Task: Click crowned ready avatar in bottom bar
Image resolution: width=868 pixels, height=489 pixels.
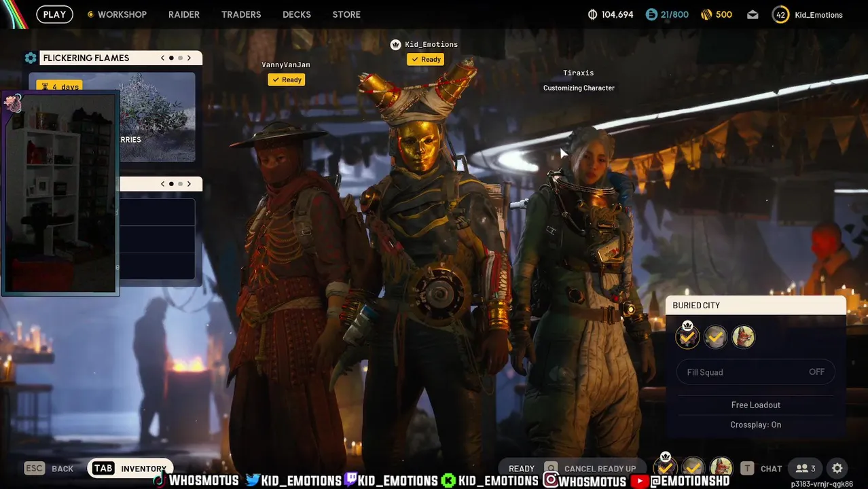Action: (x=666, y=467)
